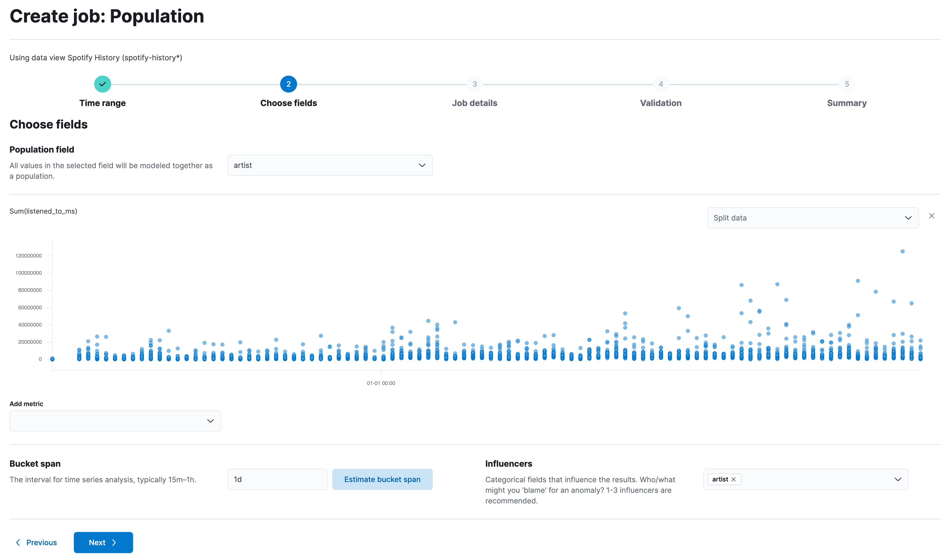Click the completed Time range step checkmark
Viewport: 947px width, 560px height.
(102, 84)
